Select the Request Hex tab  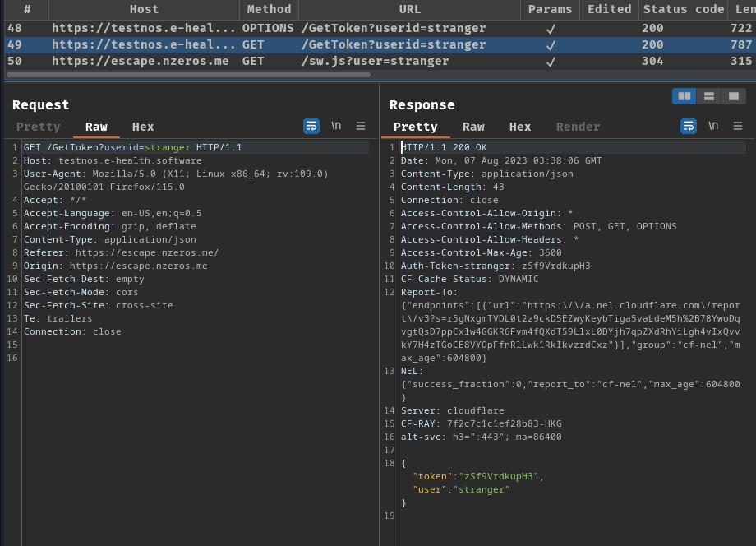(x=143, y=127)
